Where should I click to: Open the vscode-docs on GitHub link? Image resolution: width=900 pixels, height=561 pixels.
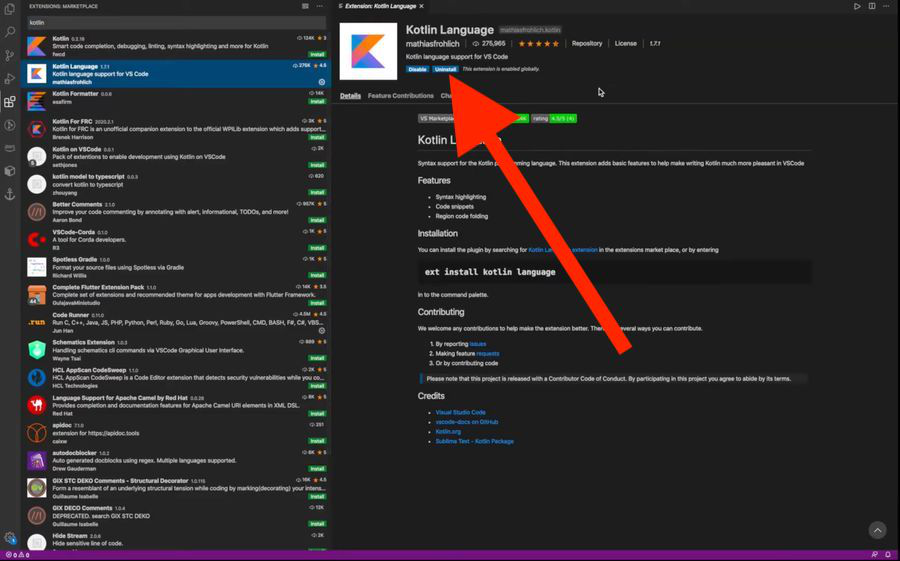click(467, 422)
